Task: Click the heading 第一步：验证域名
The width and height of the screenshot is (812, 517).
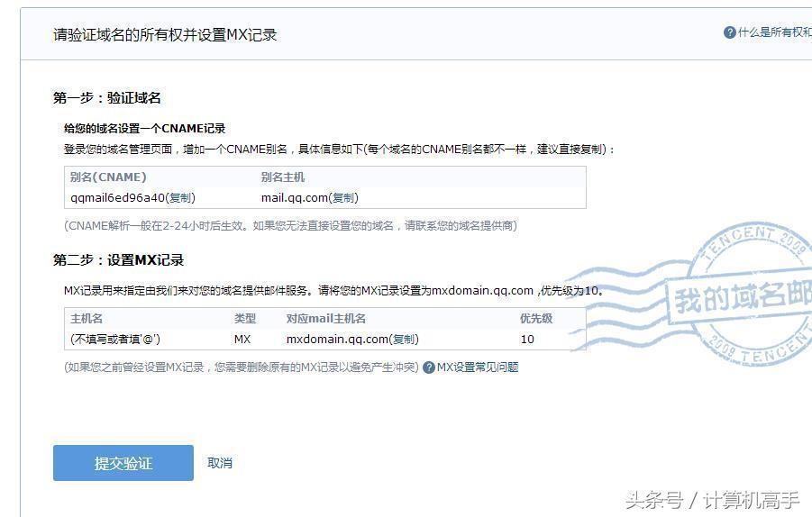Action: 106,98
